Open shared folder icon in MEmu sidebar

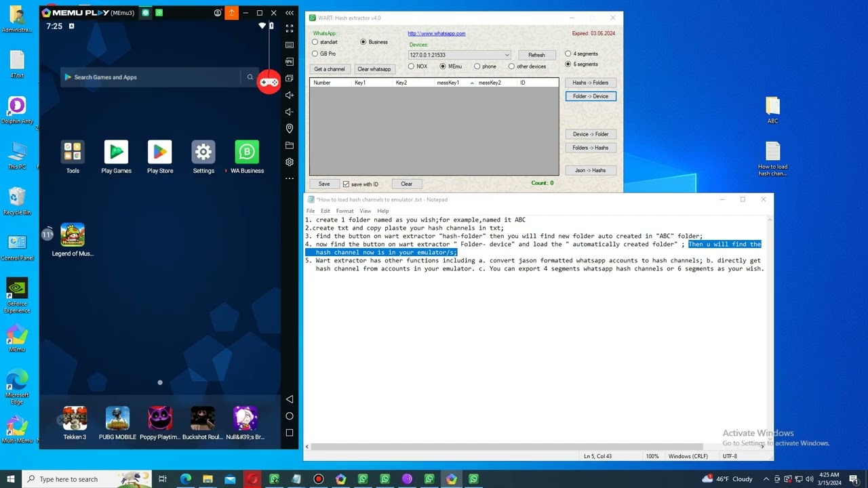pyautogui.click(x=290, y=145)
